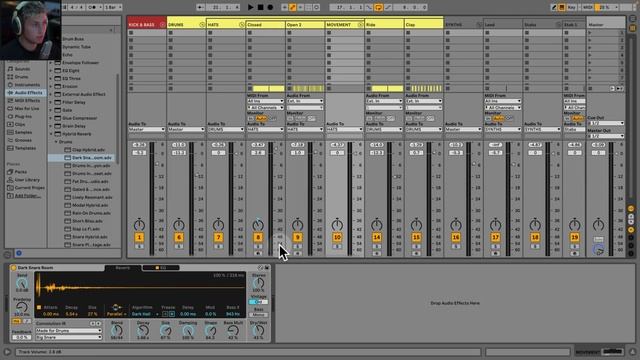This screenshot has height=360, width=640.
Task: Open the Samples browser category
Action: click(x=23, y=132)
